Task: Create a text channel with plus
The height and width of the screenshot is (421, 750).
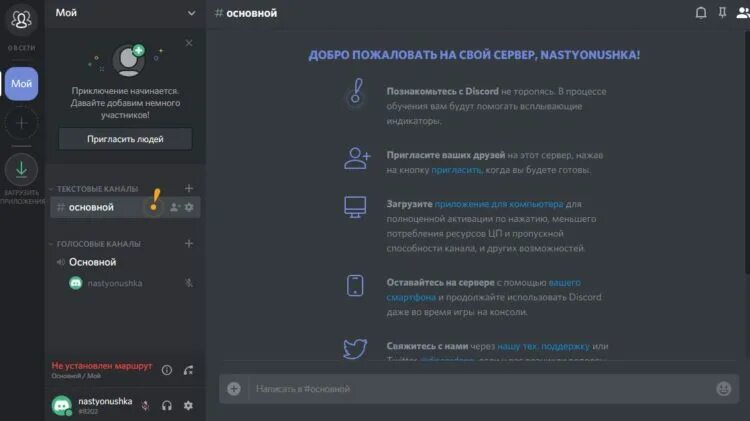Action: 189,188
